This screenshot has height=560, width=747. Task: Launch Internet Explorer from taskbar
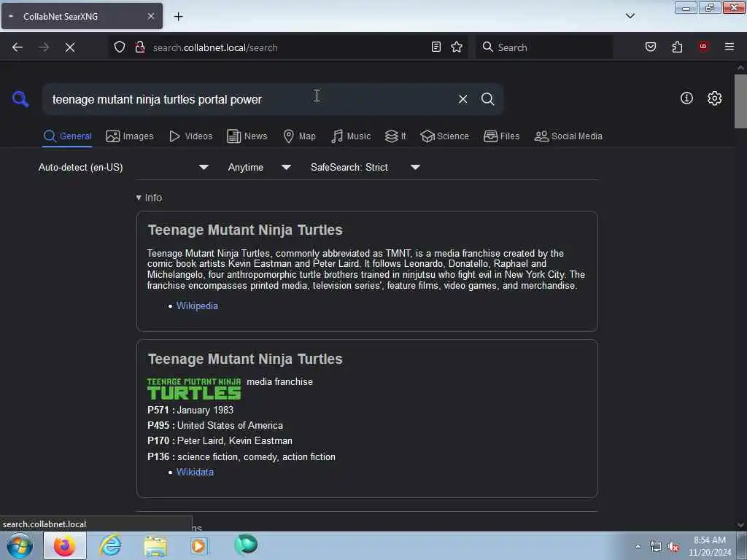[110, 545]
